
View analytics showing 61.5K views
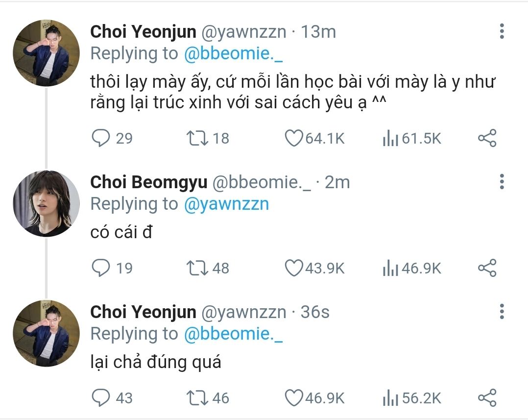pos(390,139)
